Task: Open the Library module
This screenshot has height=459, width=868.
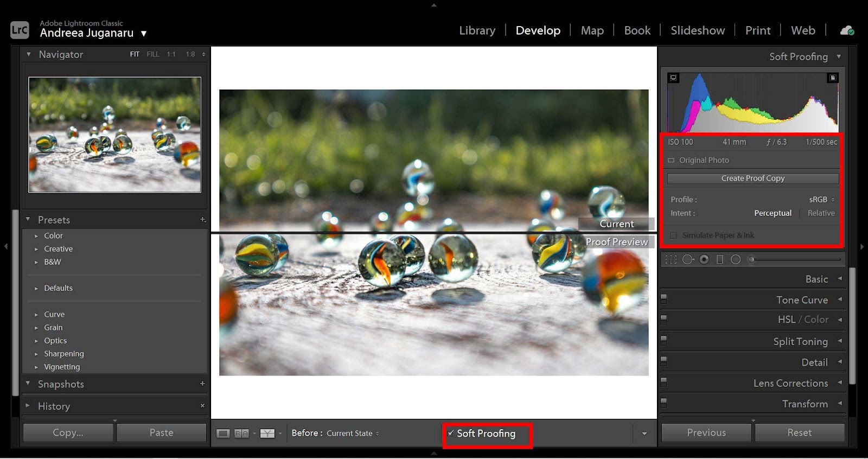Action: click(477, 30)
